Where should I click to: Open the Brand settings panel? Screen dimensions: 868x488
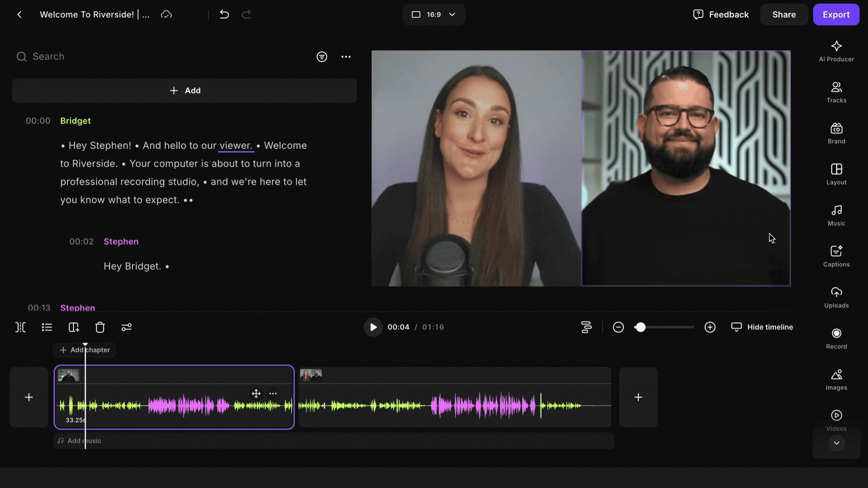836,133
